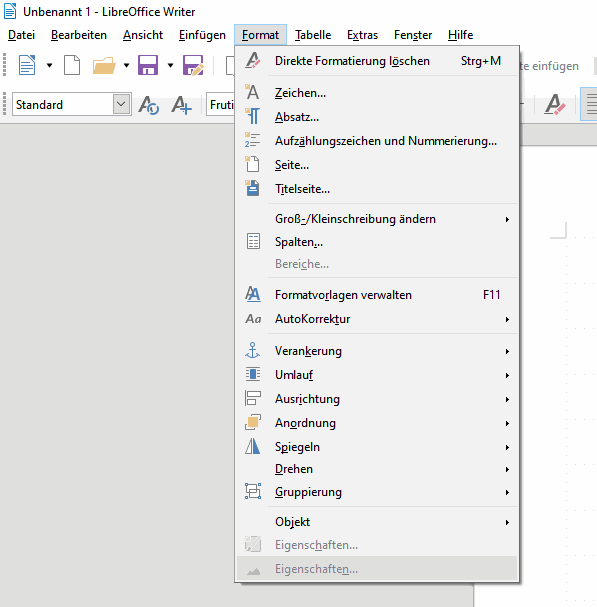Expand the Umlauf submenu
The height and width of the screenshot is (607, 597).
pos(377,375)
